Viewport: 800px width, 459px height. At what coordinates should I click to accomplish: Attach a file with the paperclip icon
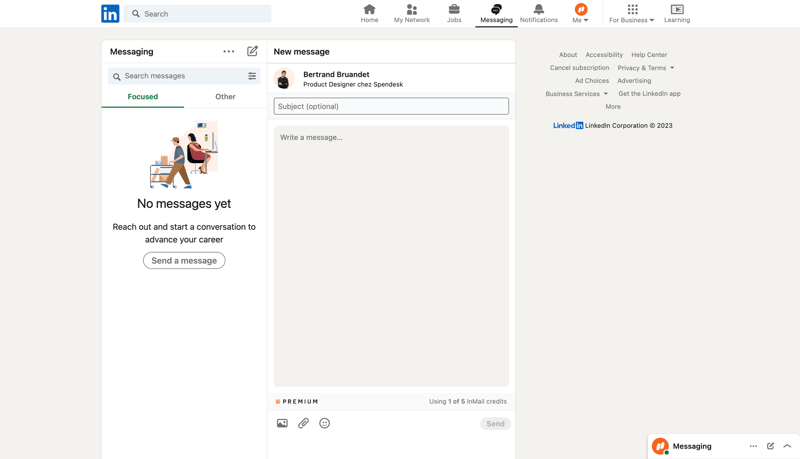(304, 423)
